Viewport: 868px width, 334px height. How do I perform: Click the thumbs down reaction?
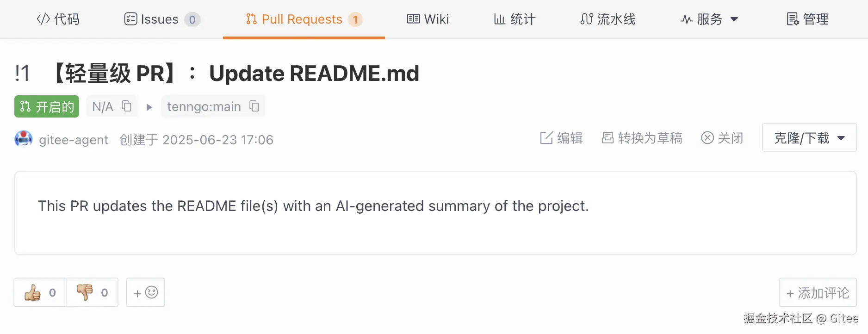click(92, 292)
